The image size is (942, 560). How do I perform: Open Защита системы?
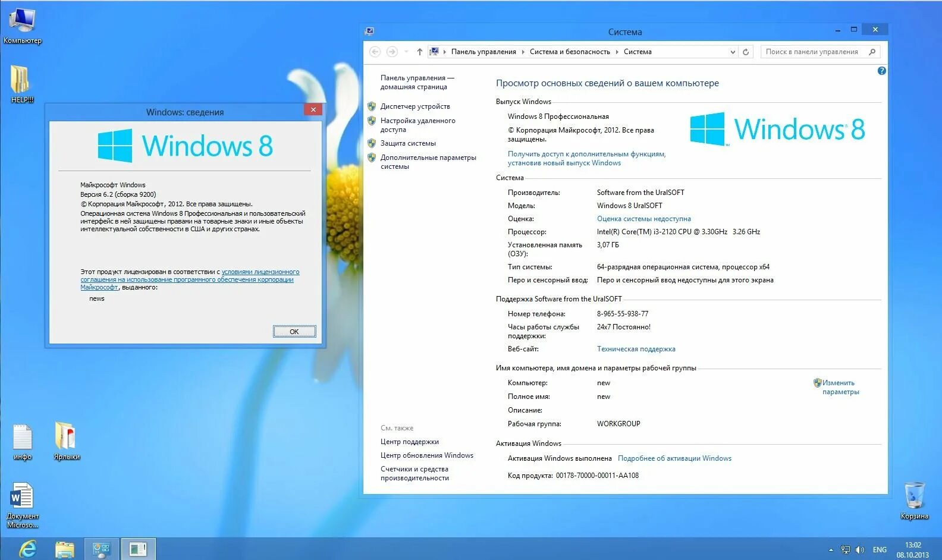[x=408, y=143]
